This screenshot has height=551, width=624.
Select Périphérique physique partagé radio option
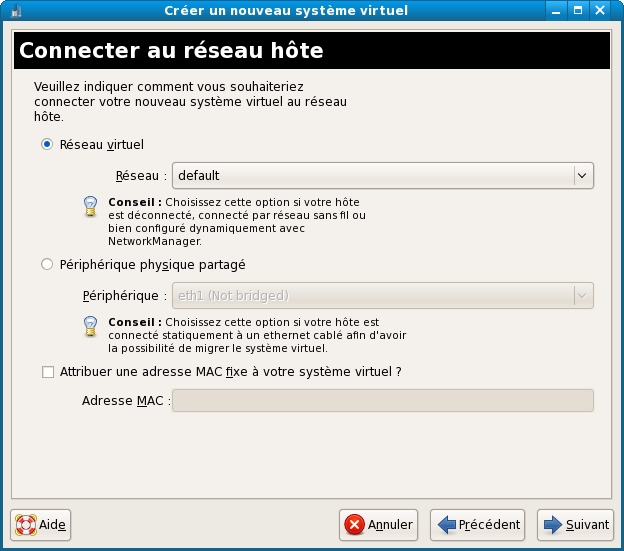[47, 265]
